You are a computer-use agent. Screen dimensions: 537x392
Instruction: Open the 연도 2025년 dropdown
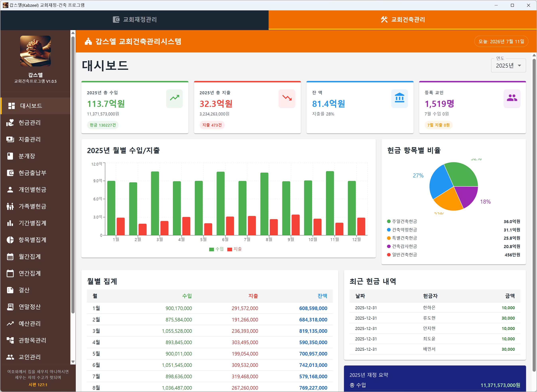pos(508,65)
